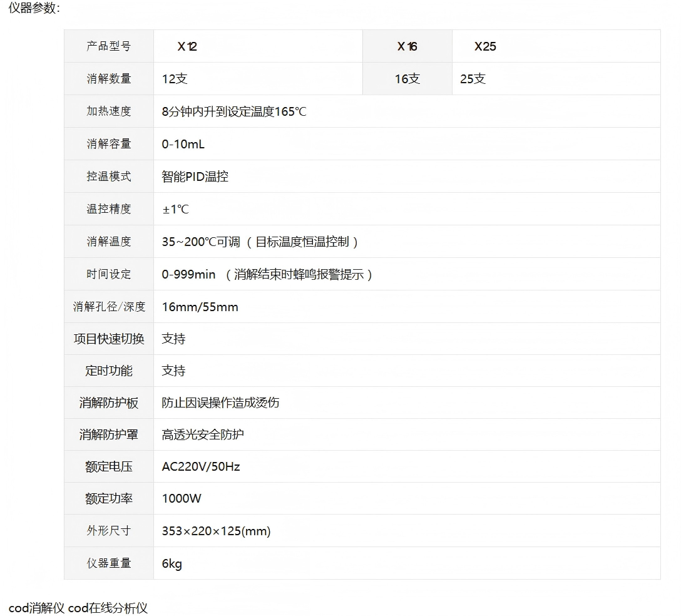The image size is (681, 616).
Task: Select the 防止因误操作造成烫伤 description text
Action: point(220,403)
